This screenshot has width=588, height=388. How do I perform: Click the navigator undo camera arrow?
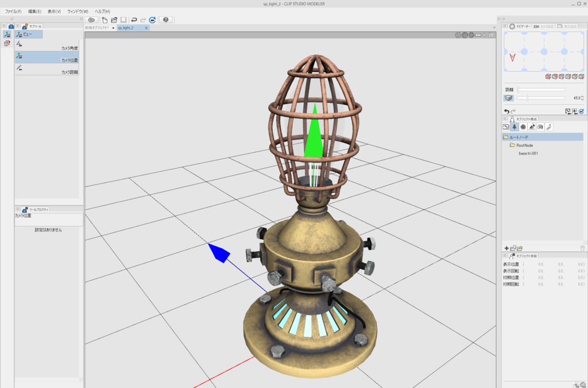[x=506, y=112]
